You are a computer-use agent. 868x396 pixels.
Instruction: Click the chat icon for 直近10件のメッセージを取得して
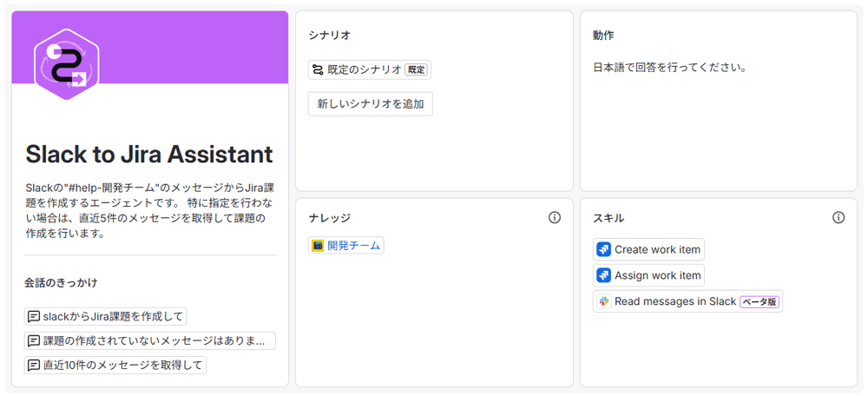(x=33, y=366)
